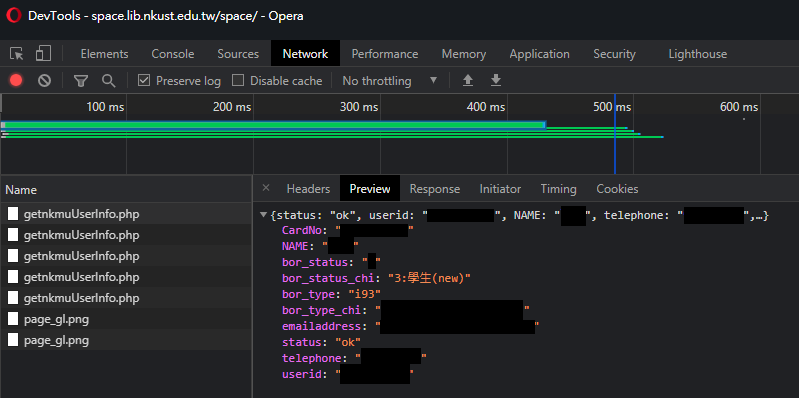Go to the Security panel
The height and width of the screenshot is (398, 799).
click(614, 54)
